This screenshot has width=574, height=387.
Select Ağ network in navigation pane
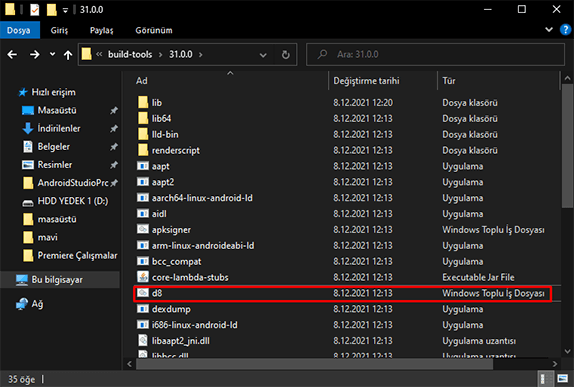(37, 304)
